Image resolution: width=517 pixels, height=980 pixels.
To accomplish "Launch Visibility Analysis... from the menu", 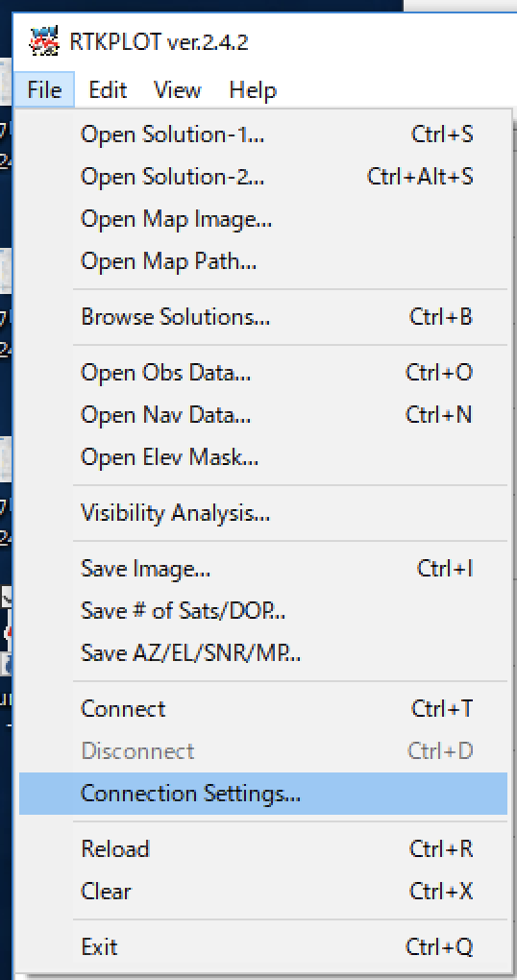I will coord(263,513).
